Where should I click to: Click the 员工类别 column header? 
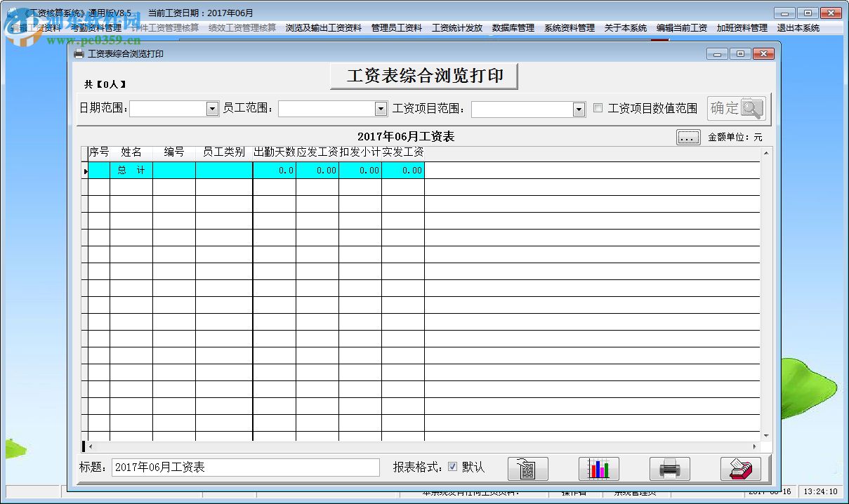[x=224, y=152]
